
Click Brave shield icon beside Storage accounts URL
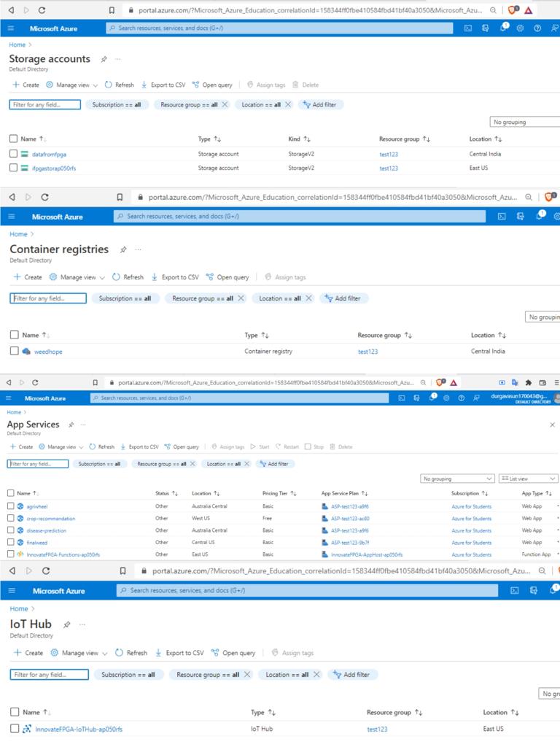[x=513, y=10]
